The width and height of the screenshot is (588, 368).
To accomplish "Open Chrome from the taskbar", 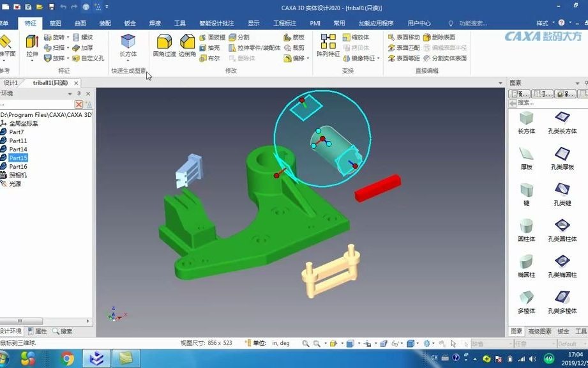I will 67,359.
